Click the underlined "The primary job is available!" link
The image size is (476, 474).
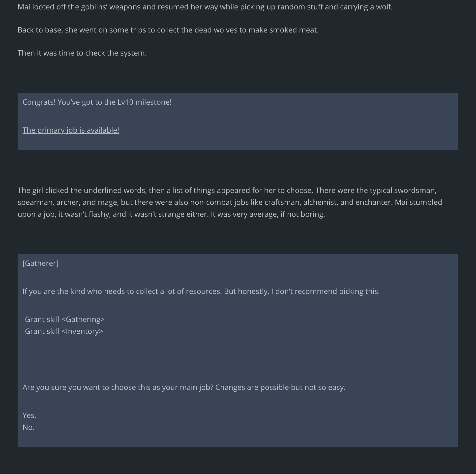(71, 130)
